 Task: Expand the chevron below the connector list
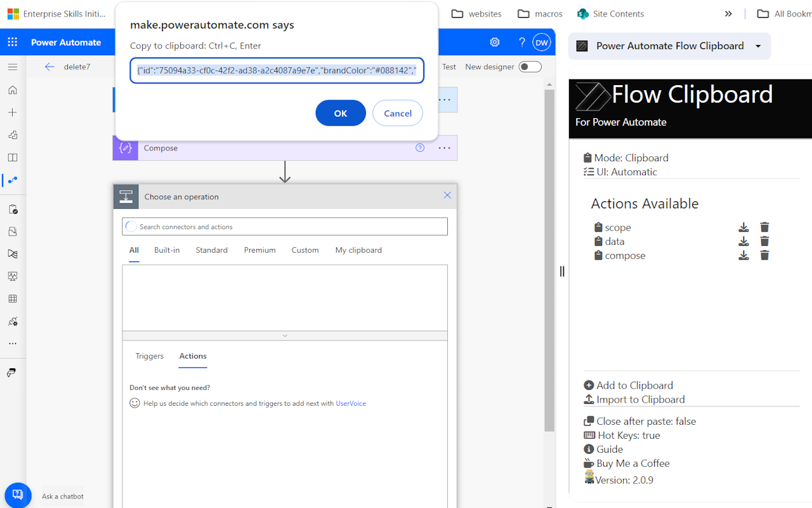285,335
